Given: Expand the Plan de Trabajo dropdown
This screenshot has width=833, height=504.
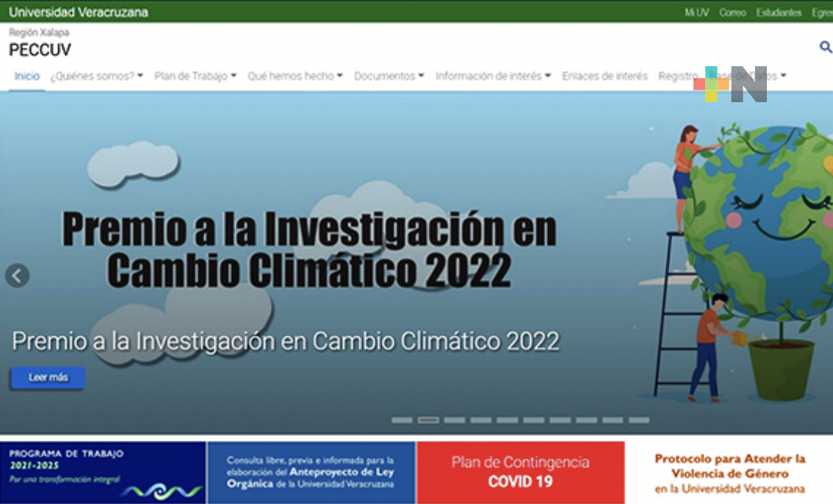Looking at the screenshot, I should tap(195, 76).
